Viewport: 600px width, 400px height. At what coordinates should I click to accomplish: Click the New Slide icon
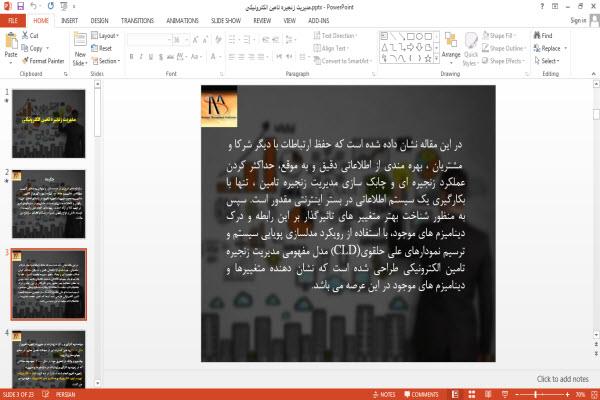80,40
